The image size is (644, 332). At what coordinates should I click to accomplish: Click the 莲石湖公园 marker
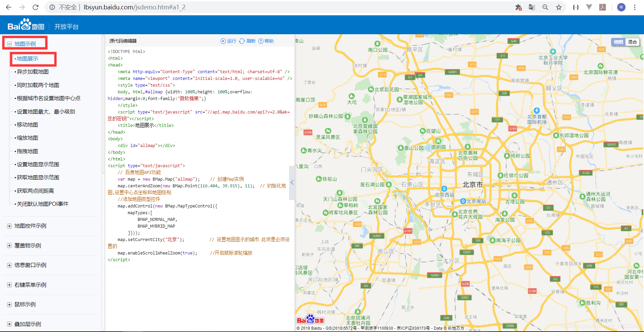click(x=389, y=184)
